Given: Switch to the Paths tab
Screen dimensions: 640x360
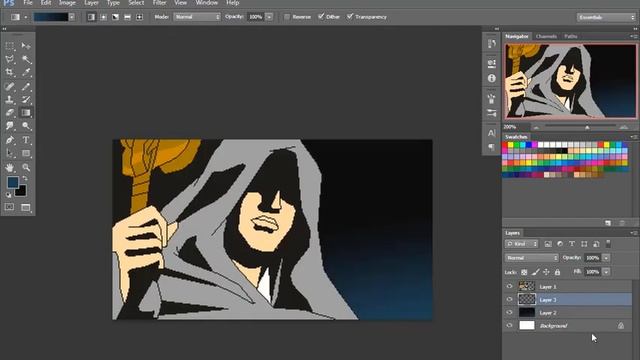Looking at the screenshot, I should (x=571, y=36).
